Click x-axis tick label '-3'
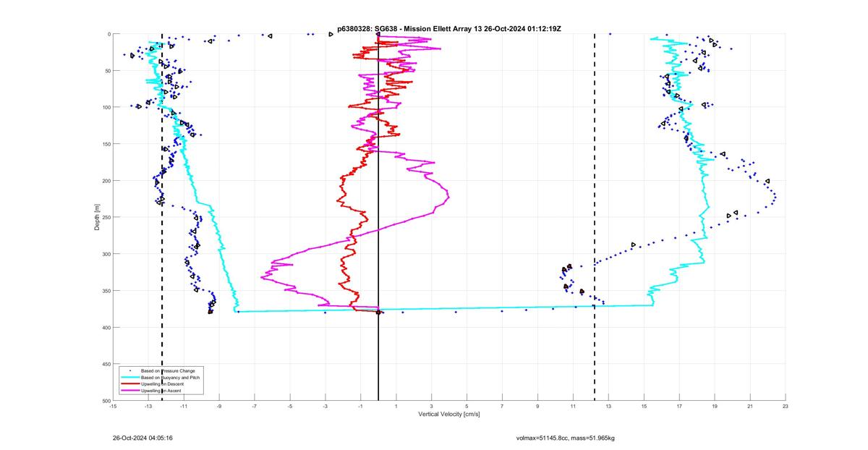Image resolution: width=868 pixels, height=450 pixels. coord(325,406)
